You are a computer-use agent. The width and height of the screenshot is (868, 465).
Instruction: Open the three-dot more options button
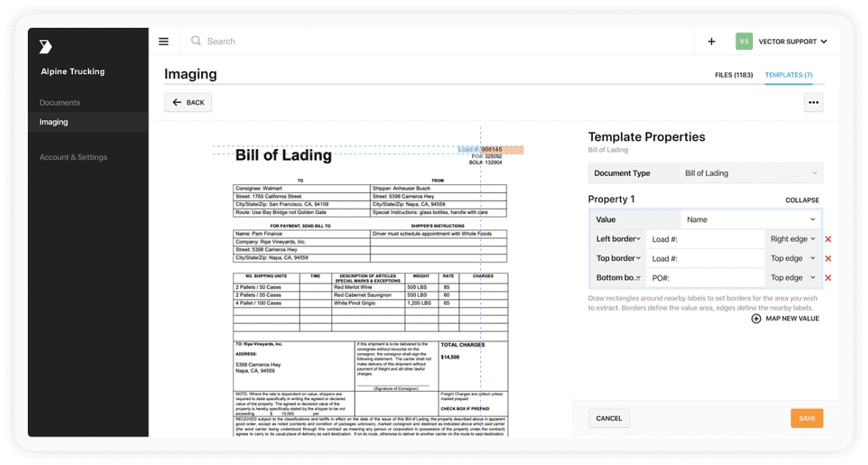(x=813, y=102)
